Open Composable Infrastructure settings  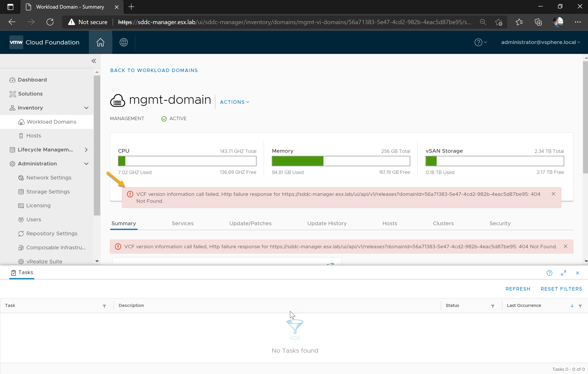56,247
